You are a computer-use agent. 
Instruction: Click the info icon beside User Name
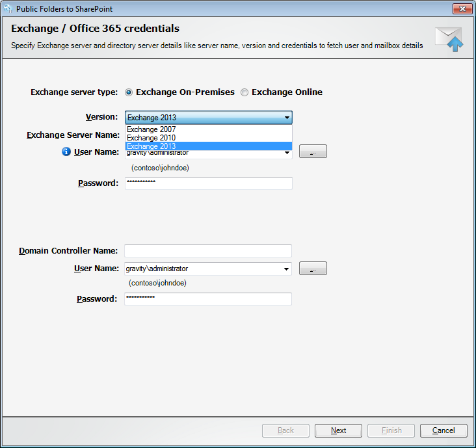point(66,152)
